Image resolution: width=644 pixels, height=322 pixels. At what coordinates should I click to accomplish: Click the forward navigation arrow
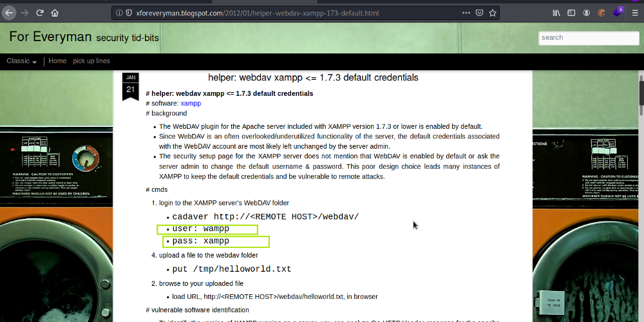click(24, 13)
